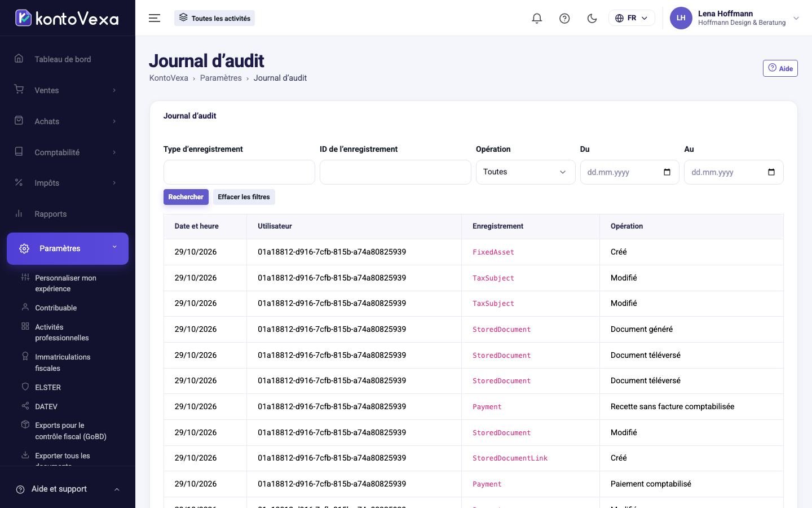Click the kontoVexa logo
Image resolution: width=812 pixels, height=508 pixels.
[x=67, y=18]
